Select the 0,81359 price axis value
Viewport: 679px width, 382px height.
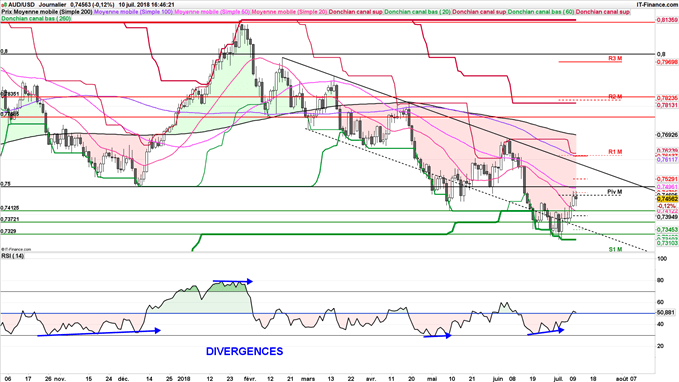tap(667, 20)
